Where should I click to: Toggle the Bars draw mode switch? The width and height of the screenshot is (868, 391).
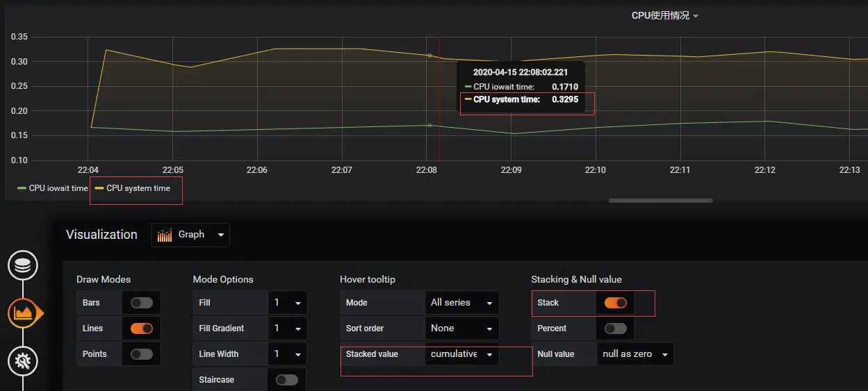142,303
